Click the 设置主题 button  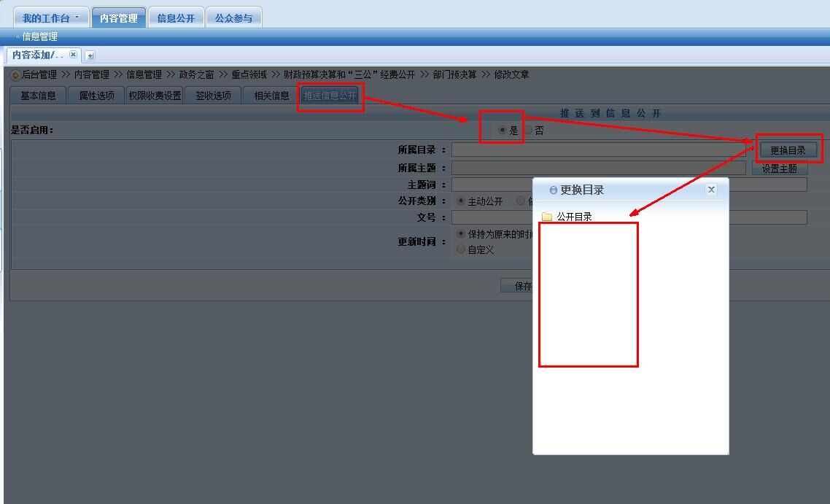point(779,168)
